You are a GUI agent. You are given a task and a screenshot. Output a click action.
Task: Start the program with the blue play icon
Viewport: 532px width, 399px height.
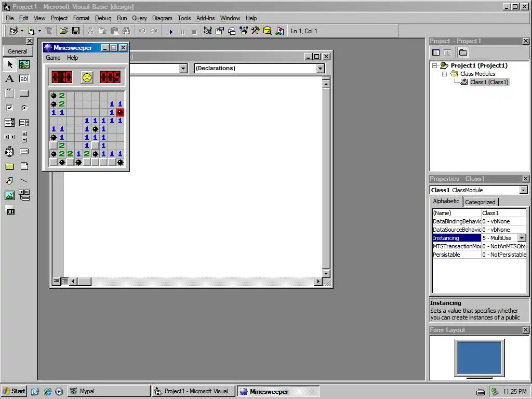pos(171,32)
